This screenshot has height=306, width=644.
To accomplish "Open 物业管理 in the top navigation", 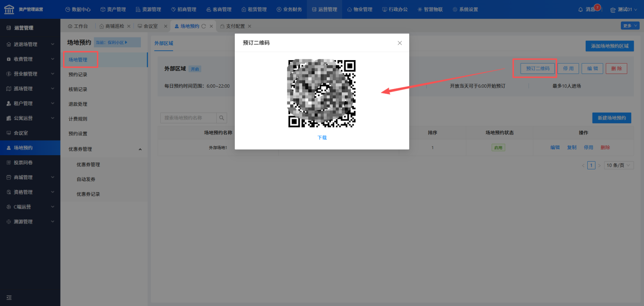I will click(x=360, y=9).
